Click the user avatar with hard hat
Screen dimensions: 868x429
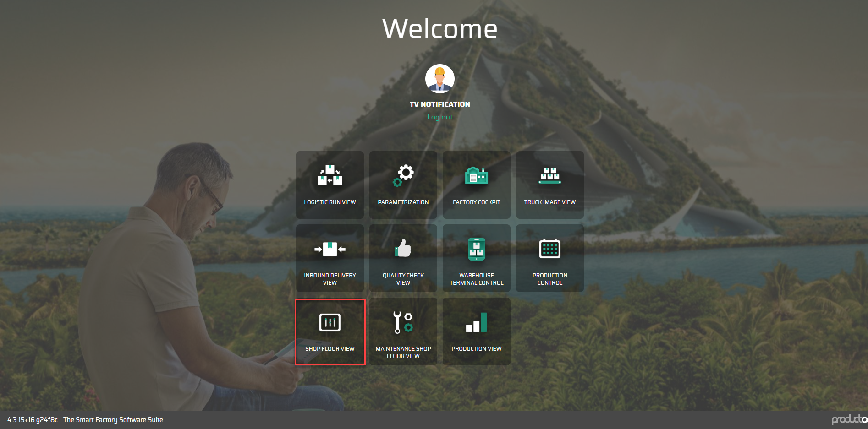(x=439, y=79)
